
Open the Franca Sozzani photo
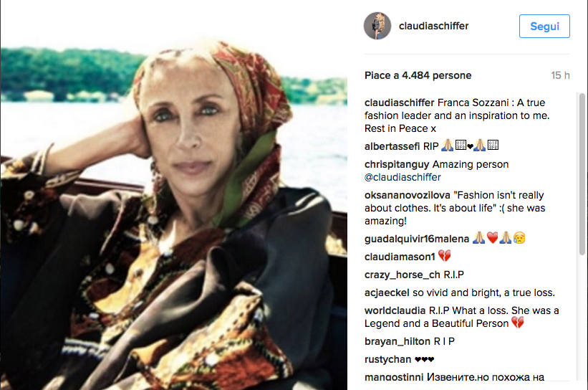tap(173, 195)
